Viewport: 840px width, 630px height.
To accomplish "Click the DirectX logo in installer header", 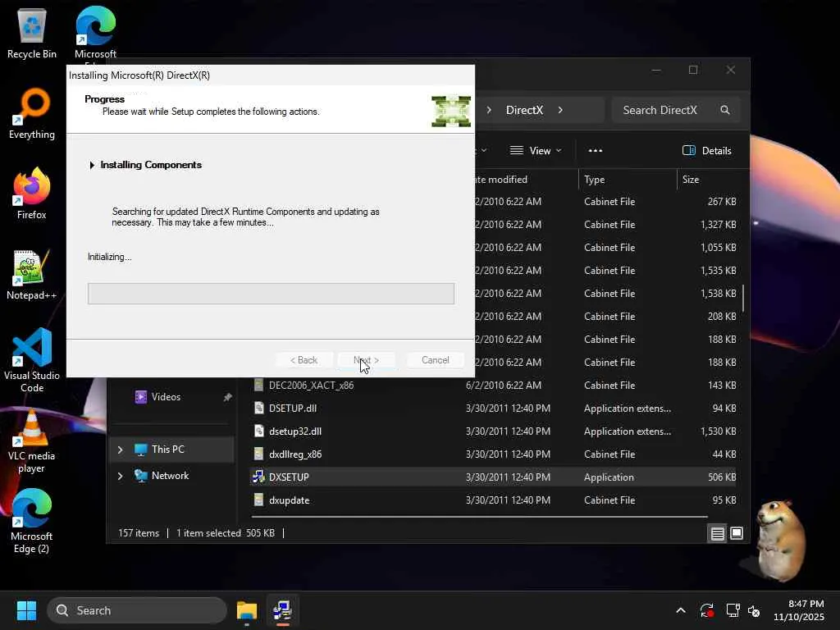I will 451,111.
